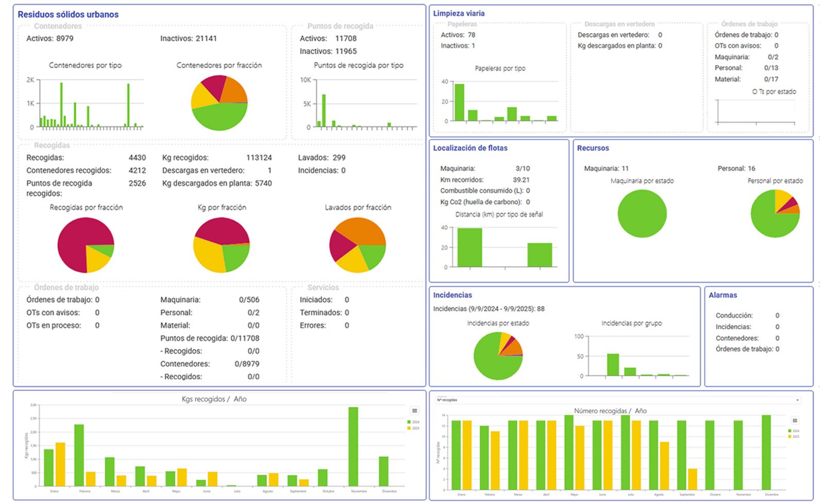Click the Residuos sólidos urbanos panel title
The height and width of the screenshot is (504, 824).
pos(68,14)
